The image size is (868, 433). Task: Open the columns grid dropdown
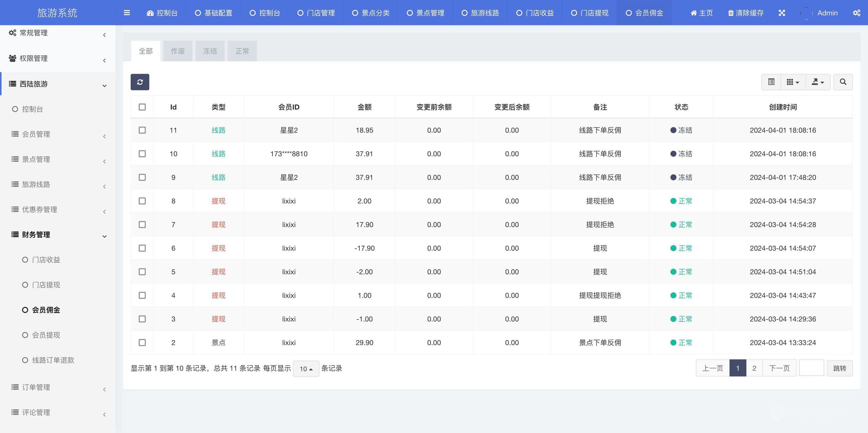click(793, 82)
